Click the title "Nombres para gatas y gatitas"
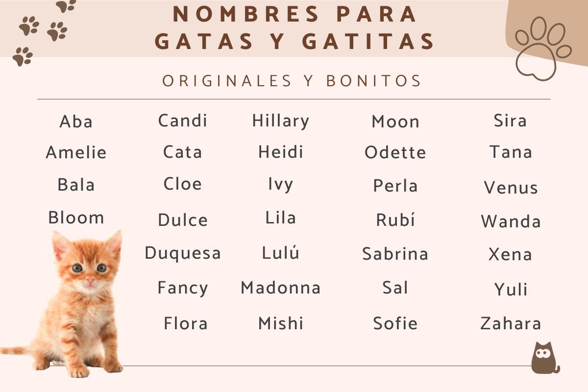588x392 pixels. click(295, 28)
